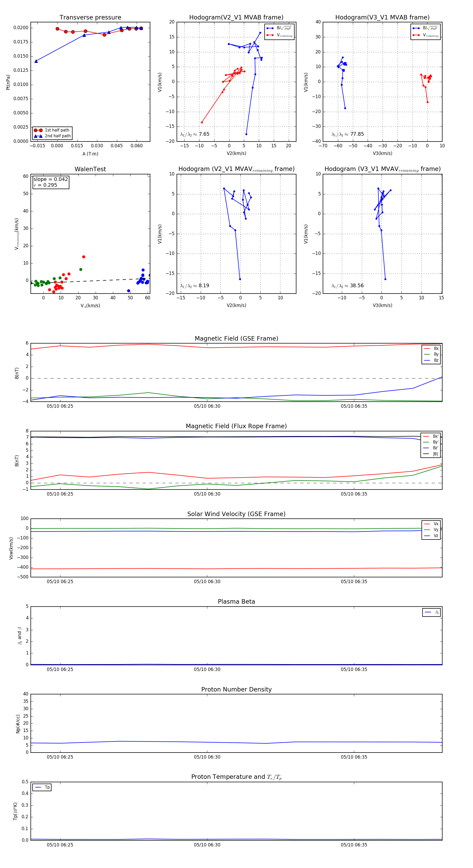473x868 pixels.
Task: Click the 'VA(km/s)' axis label under WalenTest
Action: click(90, 306)
